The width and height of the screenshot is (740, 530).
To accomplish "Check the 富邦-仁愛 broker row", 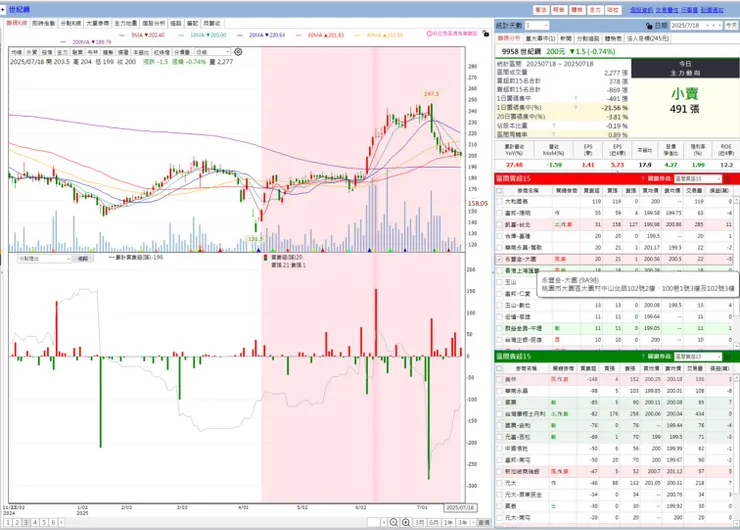I will point(499,294).
